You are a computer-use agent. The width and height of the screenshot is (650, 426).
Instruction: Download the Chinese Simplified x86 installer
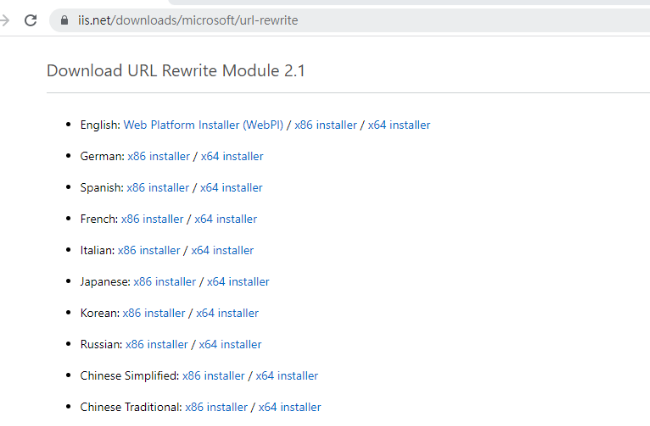[213, 376]
